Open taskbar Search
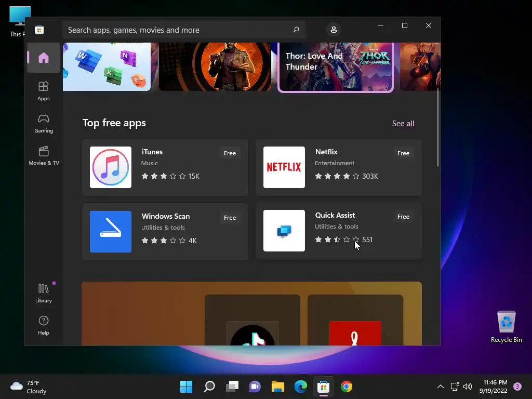This screenshot has height=399, width=532. click(x=209, y=387)
